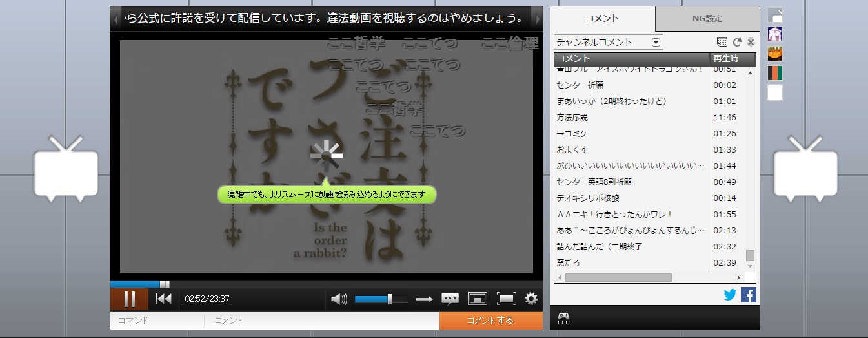This screenshot has height=338, width=868.
Task: Adjust the volume slider
Action: [x=381, y=299]
